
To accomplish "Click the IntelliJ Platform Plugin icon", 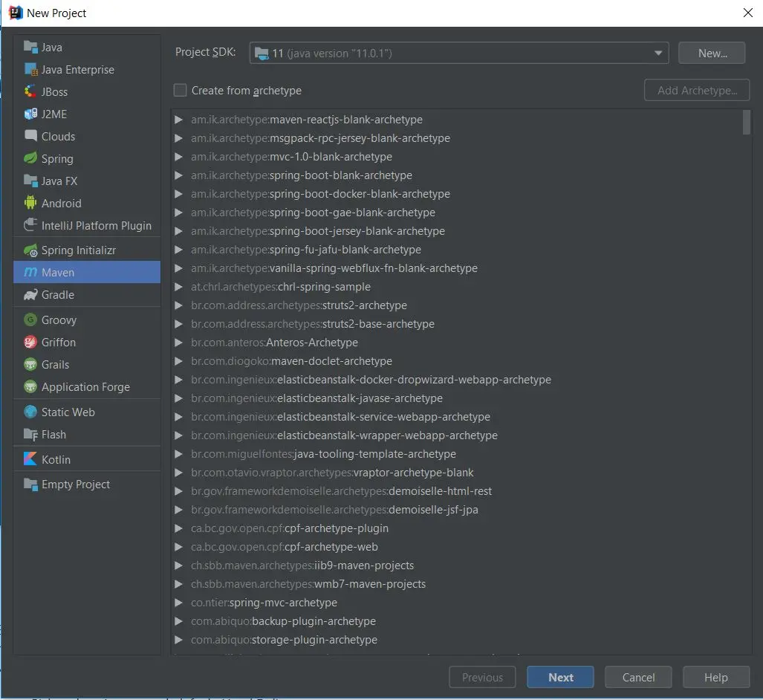I will click(x=30, y=225).
